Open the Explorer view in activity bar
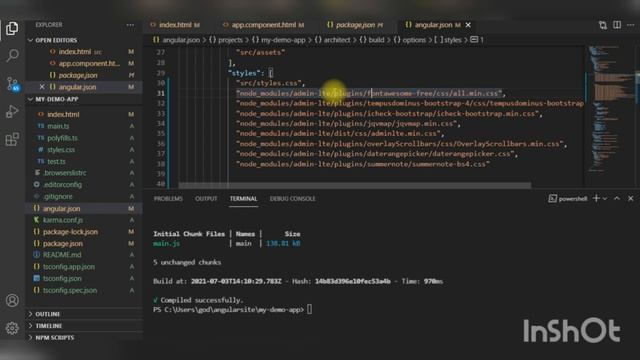 [x=12, y=29]
